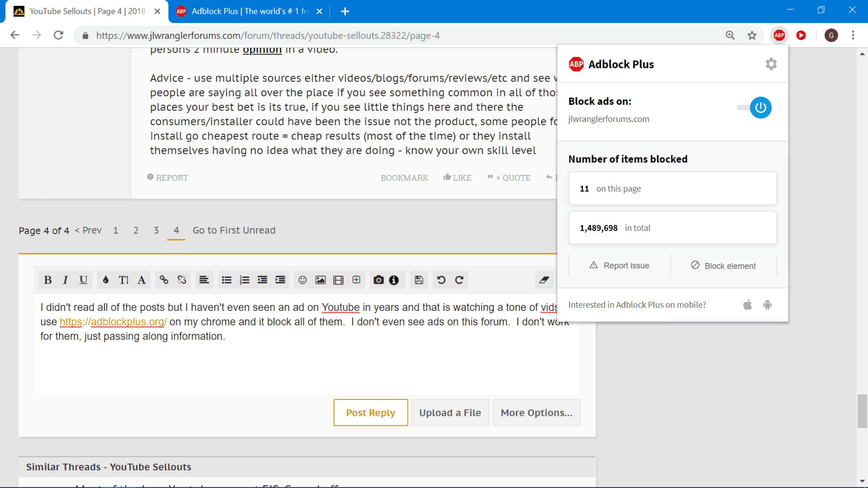Open the Chrome three-dot menu
The image size is (868, 488).
(853, 35)
